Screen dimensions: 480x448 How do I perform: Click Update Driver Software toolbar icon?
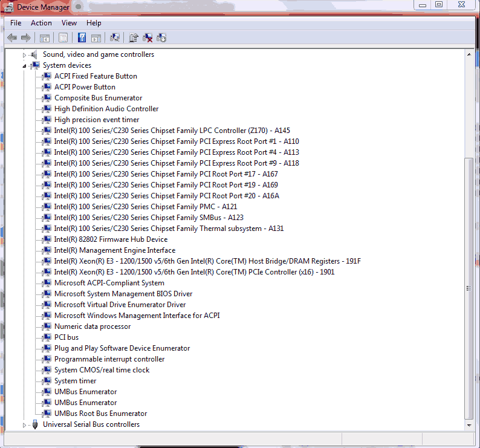[134, 37]
